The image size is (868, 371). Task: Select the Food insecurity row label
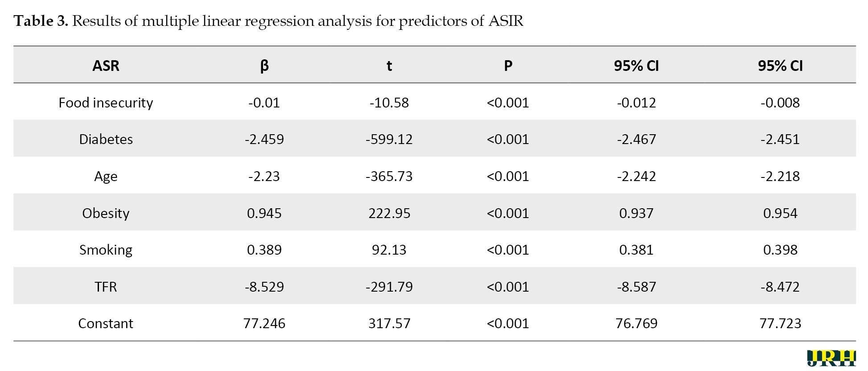pos(106,103)
